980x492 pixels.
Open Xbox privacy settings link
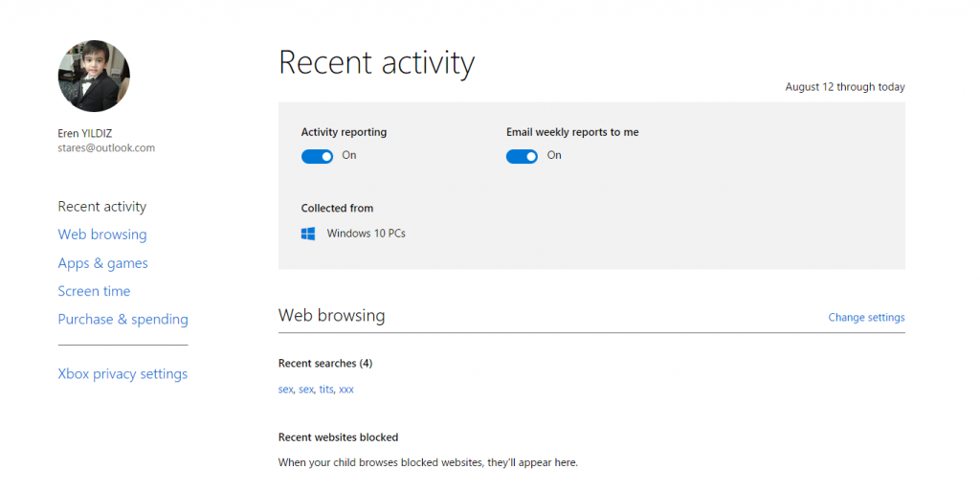click(x=122, y=374)
